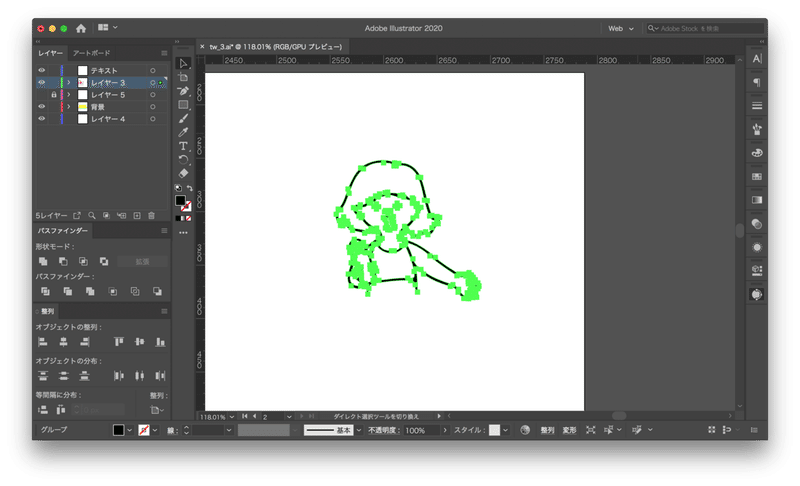Click locate object magnifier in Layers panel
The height and width of the screenshot is (486, 800).
(x=92, y=216)
